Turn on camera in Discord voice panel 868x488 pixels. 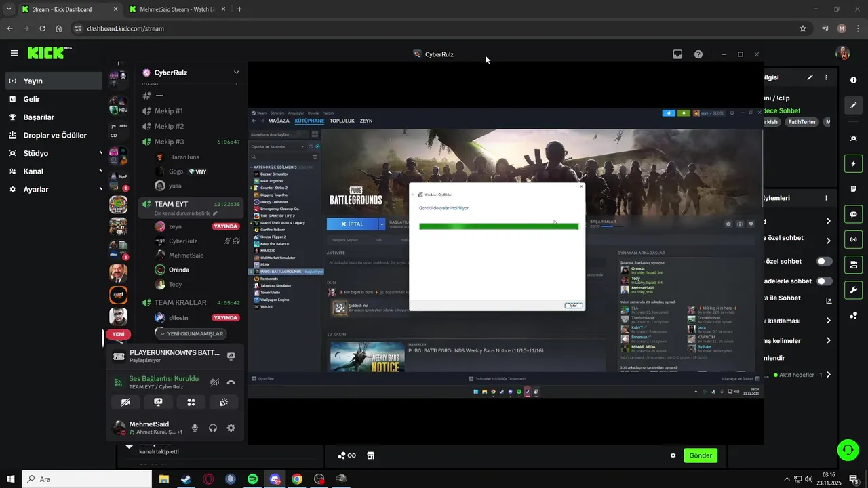coord(125,402)
